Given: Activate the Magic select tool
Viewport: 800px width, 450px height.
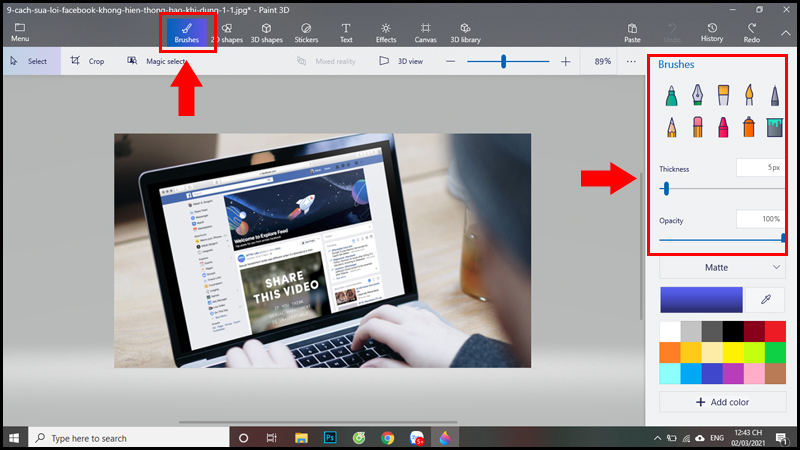Looking at the screenshot, I should (x=157, y=61).
